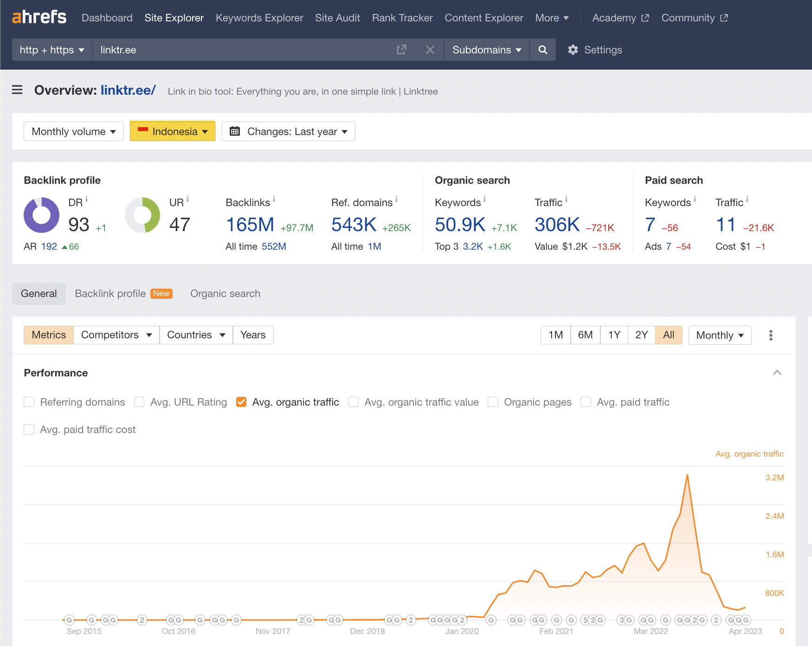Viewport: 812px width, 646px height.
Task: Open the hamburger menu beside Overview
Action: coord(17,90)
